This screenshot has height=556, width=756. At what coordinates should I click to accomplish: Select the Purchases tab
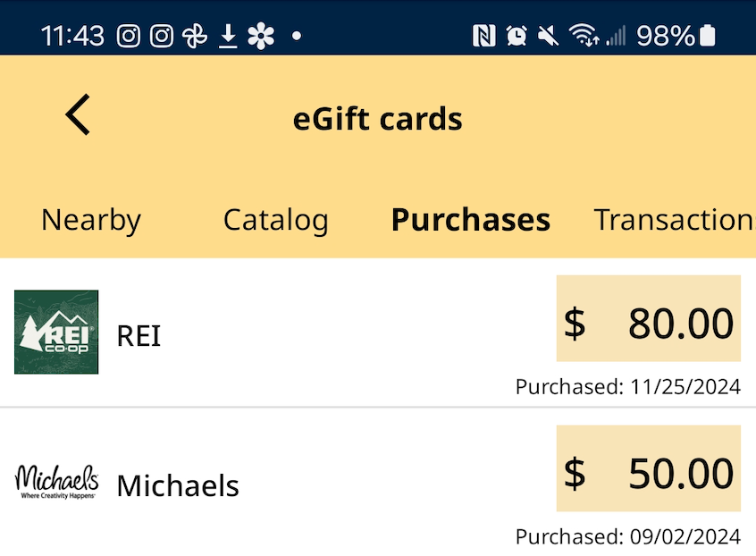point(470,220)
